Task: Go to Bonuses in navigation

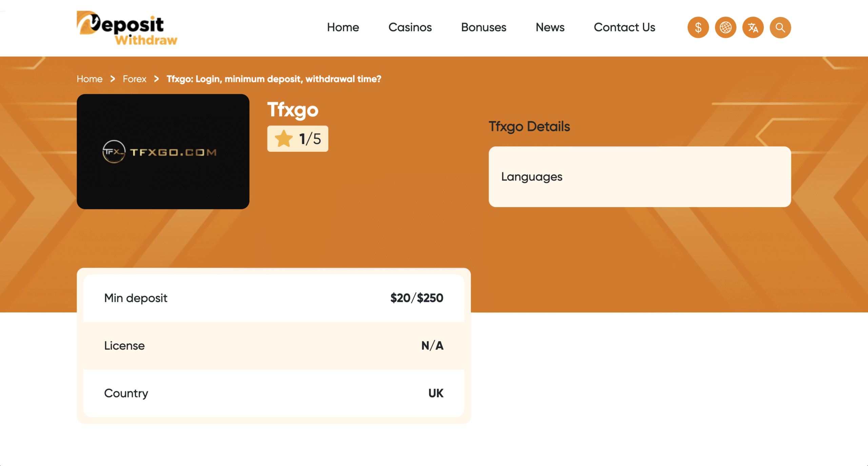Action: click(x=484, y=27)
